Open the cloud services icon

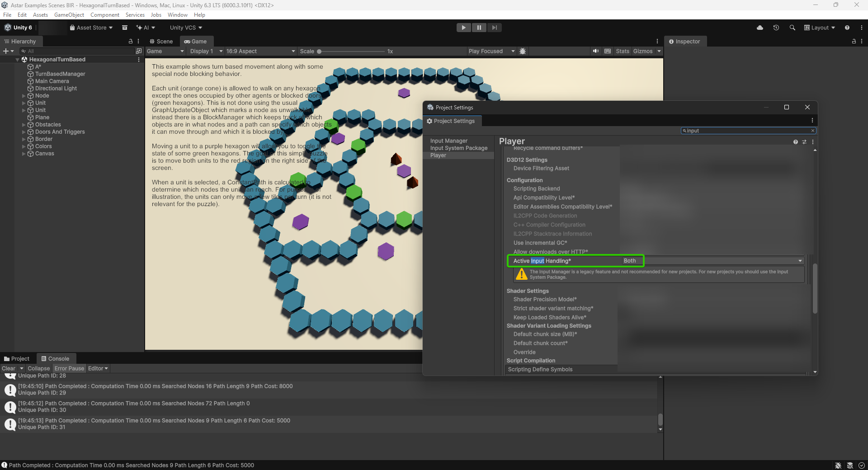tap(760, 28)
